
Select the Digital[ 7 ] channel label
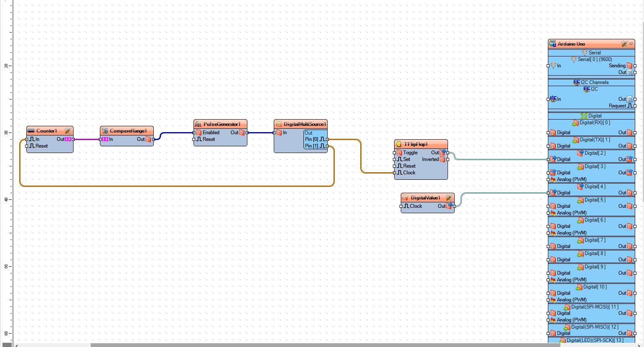(595, 240)
